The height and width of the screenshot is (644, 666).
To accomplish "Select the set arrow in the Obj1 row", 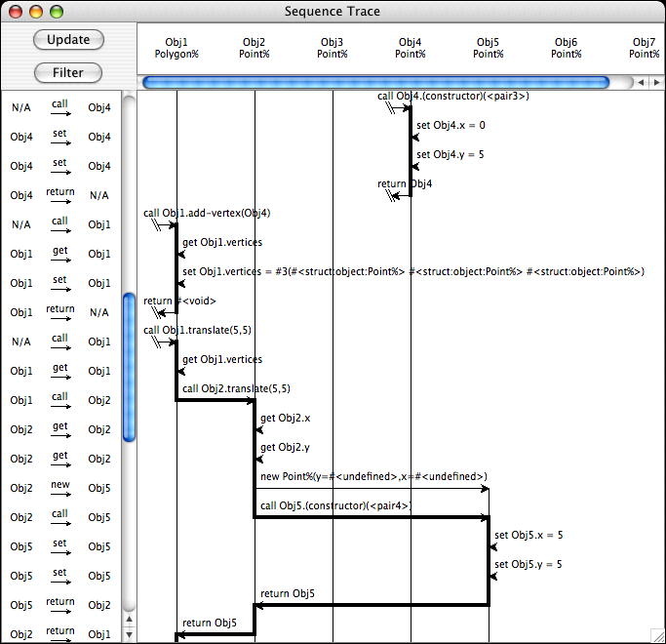I will (60, 283).
